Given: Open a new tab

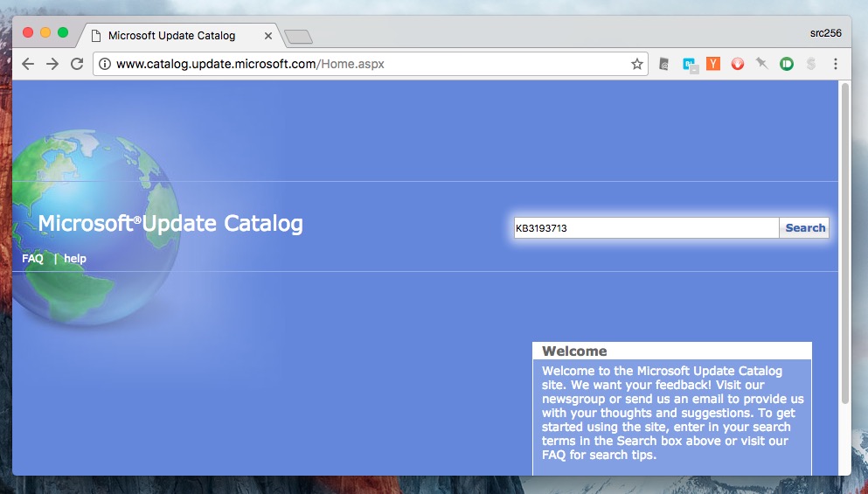Looking at the screenshot, I should point(298,37).
